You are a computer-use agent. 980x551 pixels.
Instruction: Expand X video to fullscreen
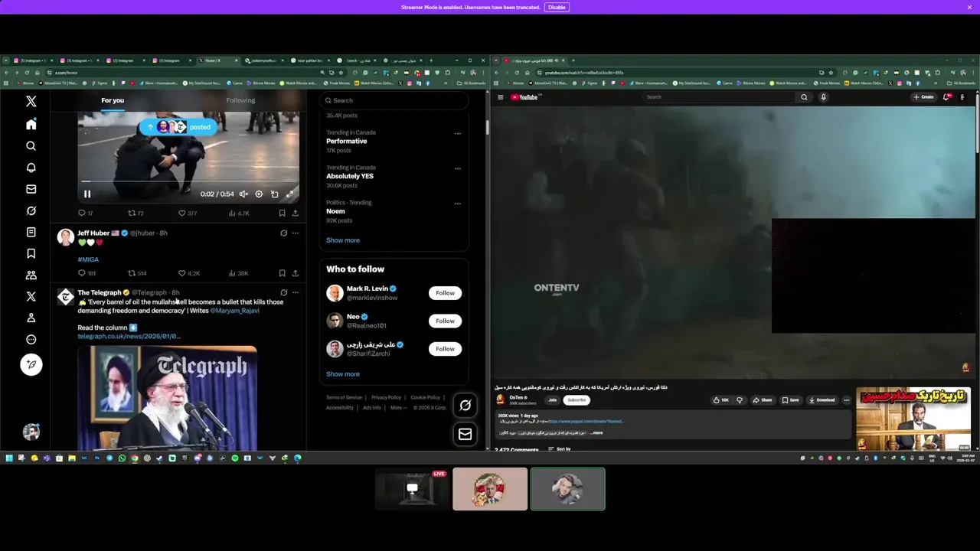pos(290,194)
